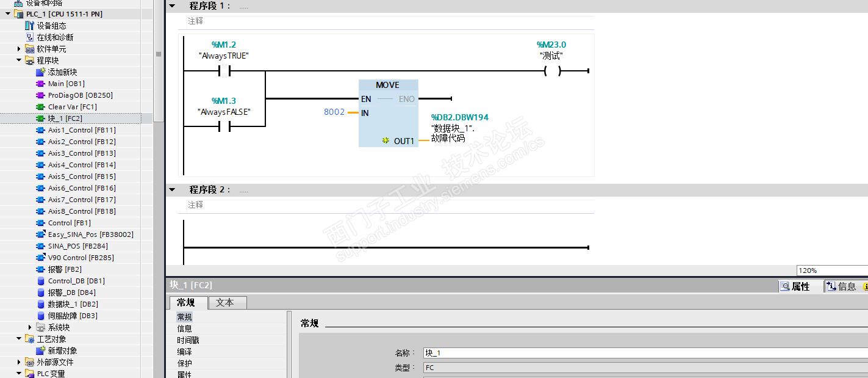
Task: Open the 120% zoom level combo box
Action: tap(832, 271)
